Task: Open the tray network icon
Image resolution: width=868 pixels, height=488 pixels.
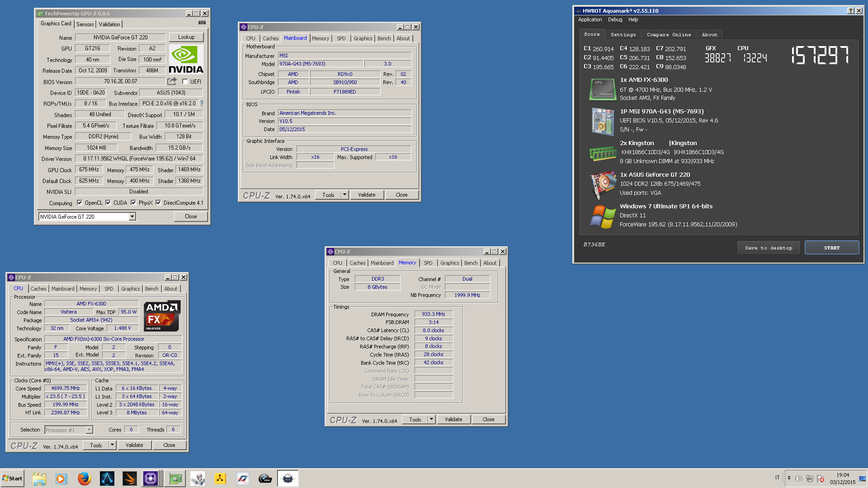Action: (x=810, y=479)
